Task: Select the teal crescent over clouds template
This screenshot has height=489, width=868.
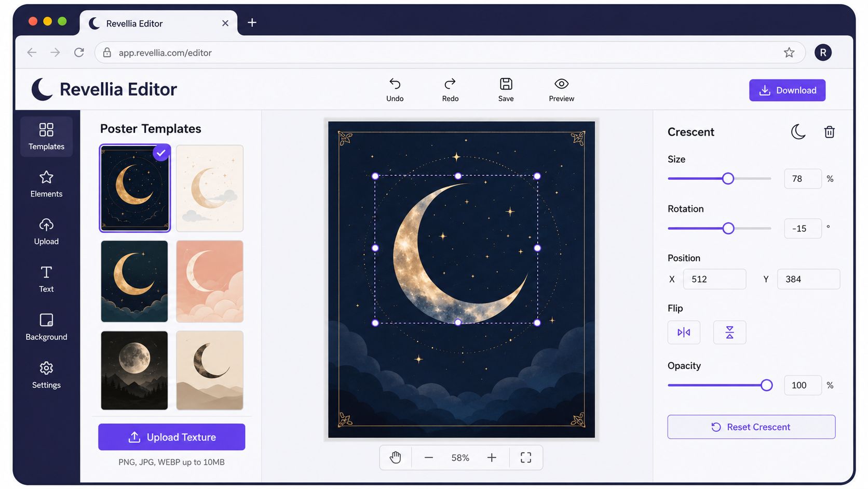Action: click(x=134, y=281)
